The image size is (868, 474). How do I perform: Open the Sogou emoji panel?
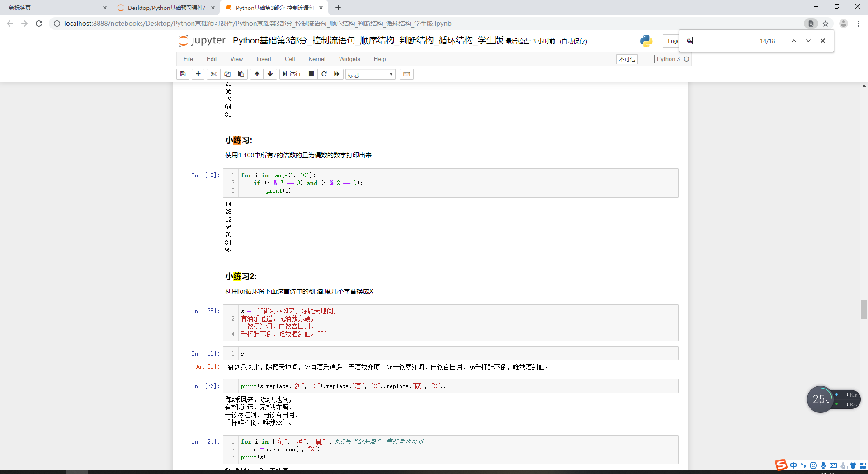click(813, 465)
